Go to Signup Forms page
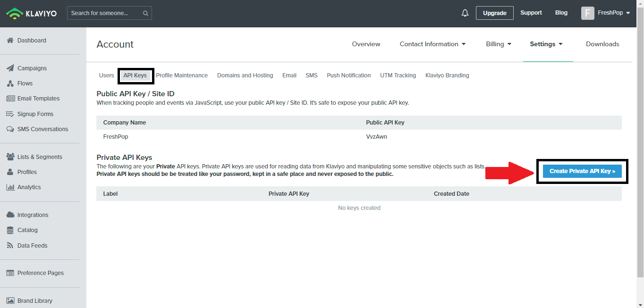 pyautogui.click(x=35, y=114)
